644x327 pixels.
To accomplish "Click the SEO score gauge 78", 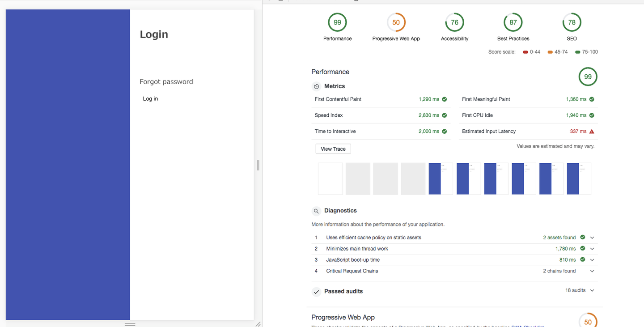I will [572, 22].
